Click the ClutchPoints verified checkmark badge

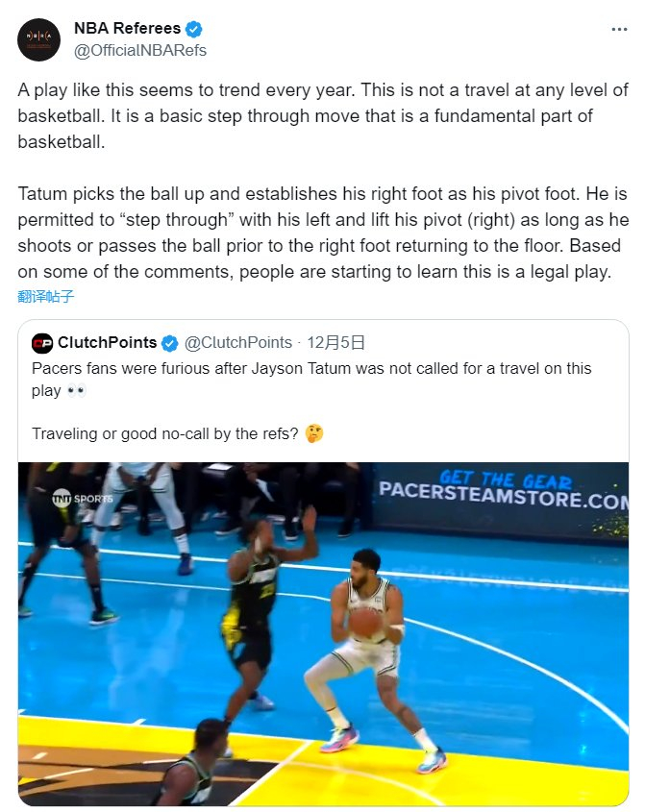click(x=169, y=343)
